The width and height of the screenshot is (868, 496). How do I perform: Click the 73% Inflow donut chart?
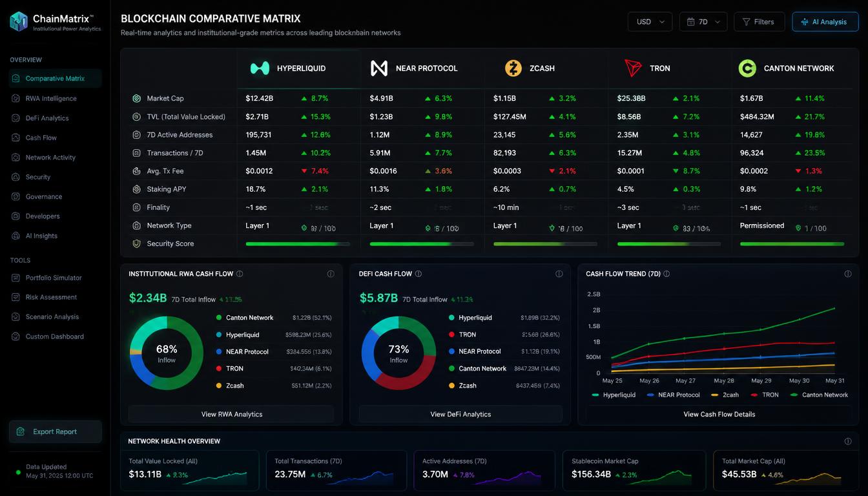pyautogui.click(x=398, y=353)
